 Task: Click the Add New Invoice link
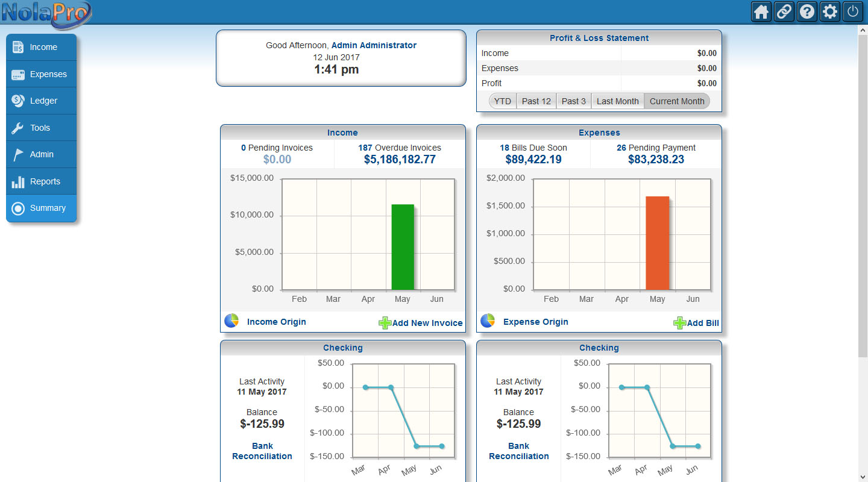point(427,323)
